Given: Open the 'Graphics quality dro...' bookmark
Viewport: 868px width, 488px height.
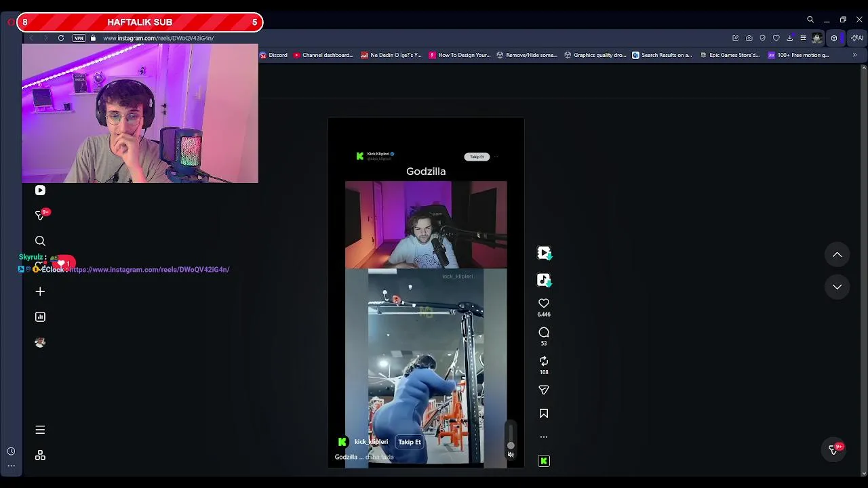Looking at the screenshot, I should 595,55.
